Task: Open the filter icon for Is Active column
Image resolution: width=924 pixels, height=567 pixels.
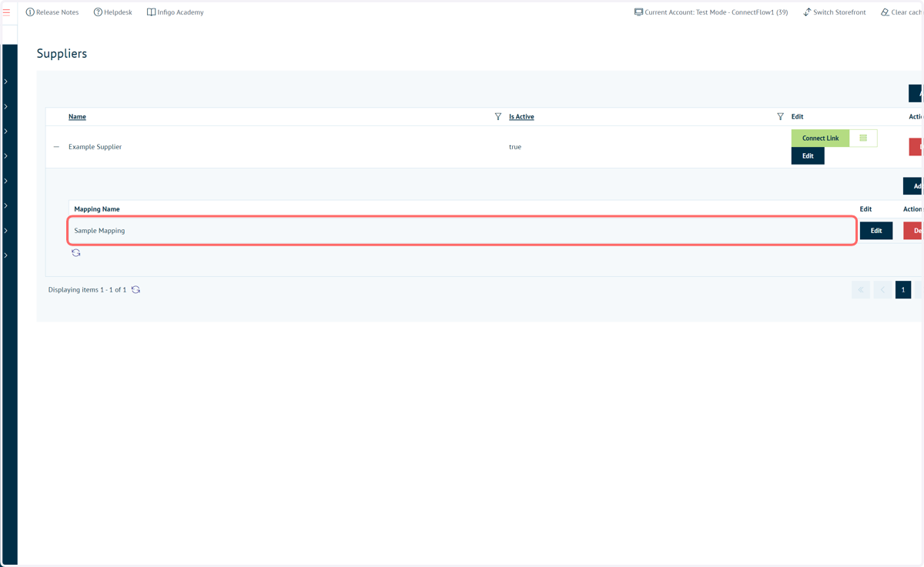Action: pyautogui.click(x=780, y=117)
